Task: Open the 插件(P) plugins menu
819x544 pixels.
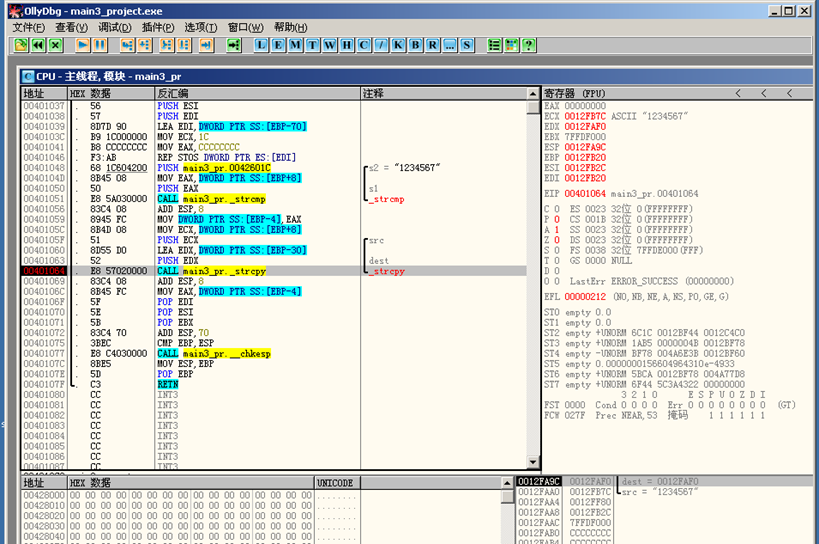Action: (x=158, y=27)
